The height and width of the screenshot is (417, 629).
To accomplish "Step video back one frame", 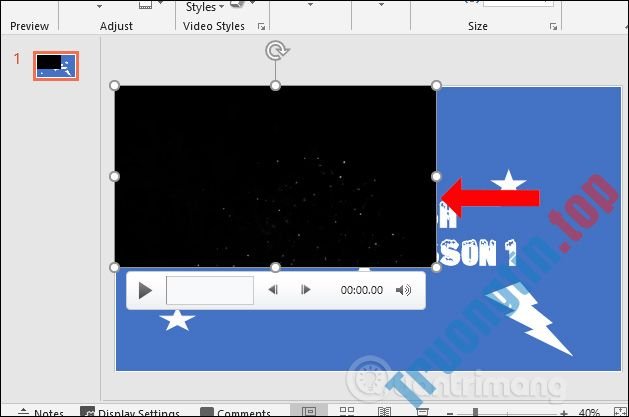I will (x=273, y=289).
